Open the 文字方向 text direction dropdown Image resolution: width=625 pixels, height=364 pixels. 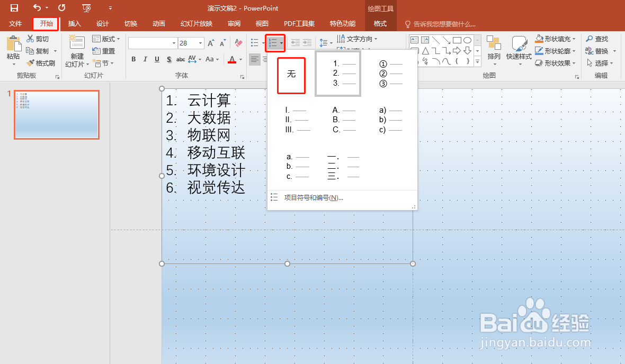357,39
